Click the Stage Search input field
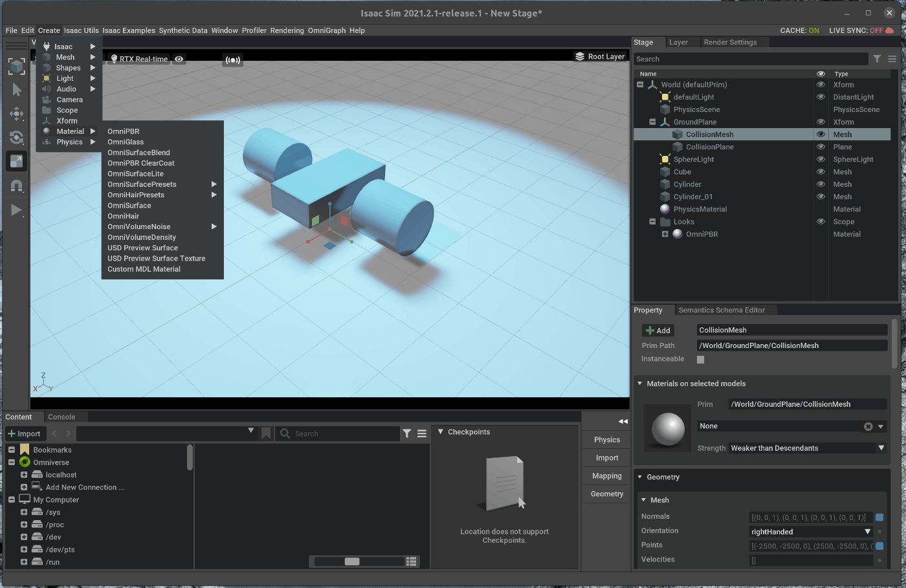 [751, 59]
